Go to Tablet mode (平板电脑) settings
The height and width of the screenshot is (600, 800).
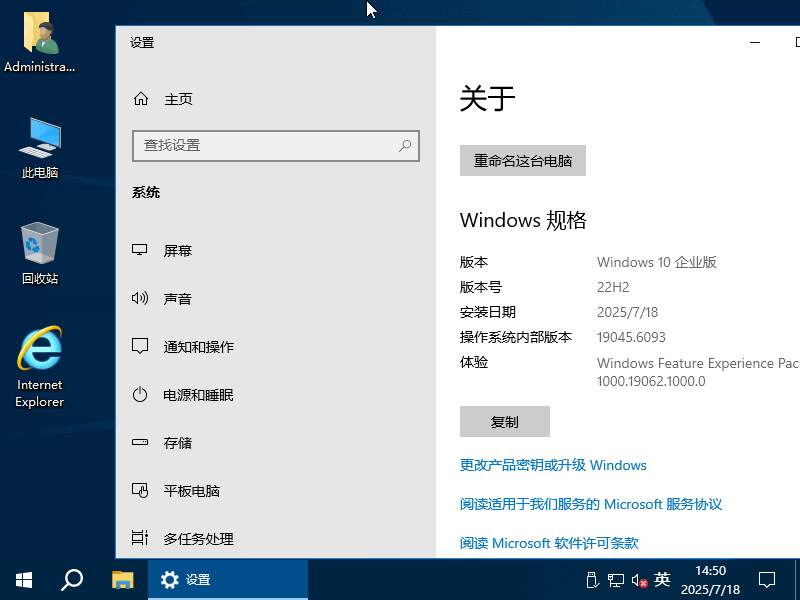click(x=191, y=491)
